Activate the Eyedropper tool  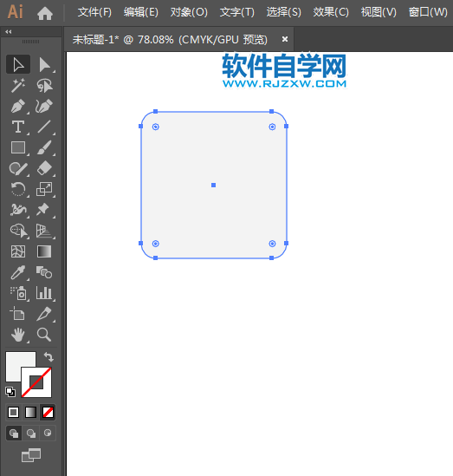(18, 272)
